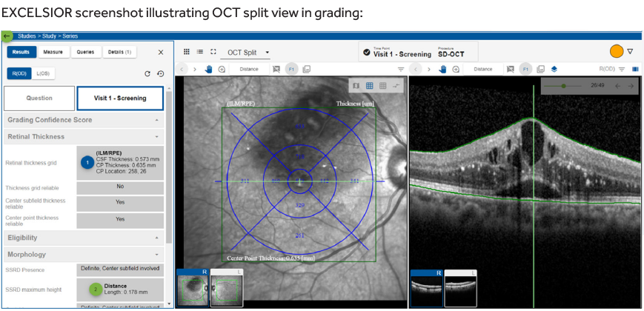Click the green back arrow button
This screenshot has width=644, height=311.
(7, 36)
